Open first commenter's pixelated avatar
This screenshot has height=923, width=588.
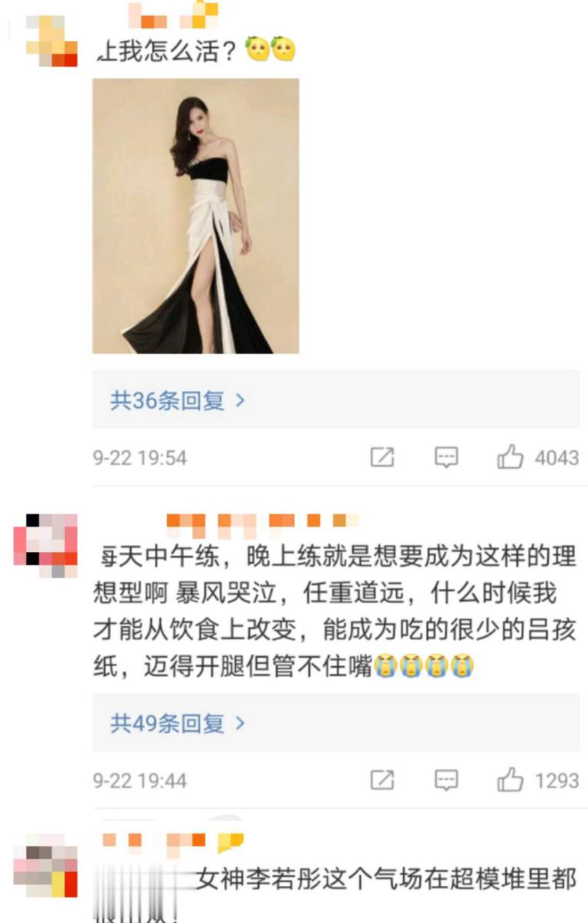(52, 41)
